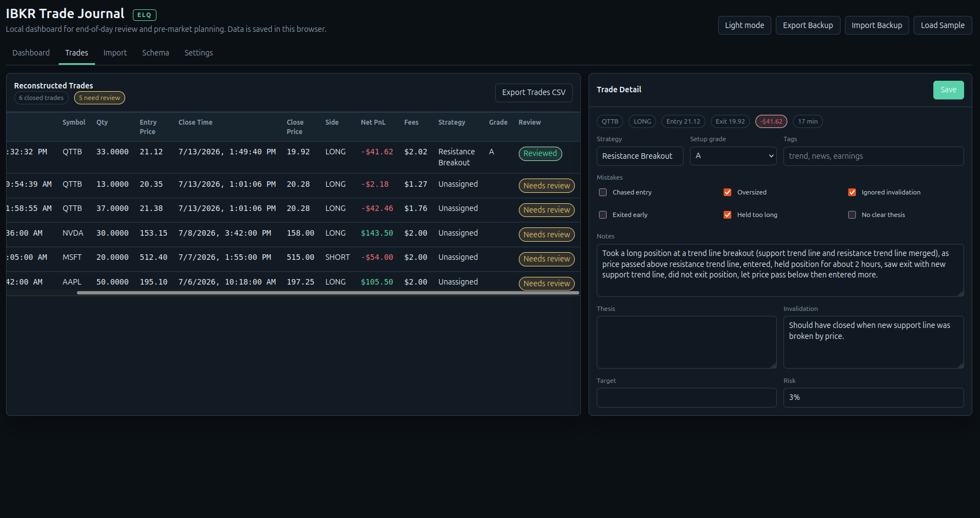Check the Exited early box
The image size is (980, 518).
pyautogui.click(x=603, y=215)
